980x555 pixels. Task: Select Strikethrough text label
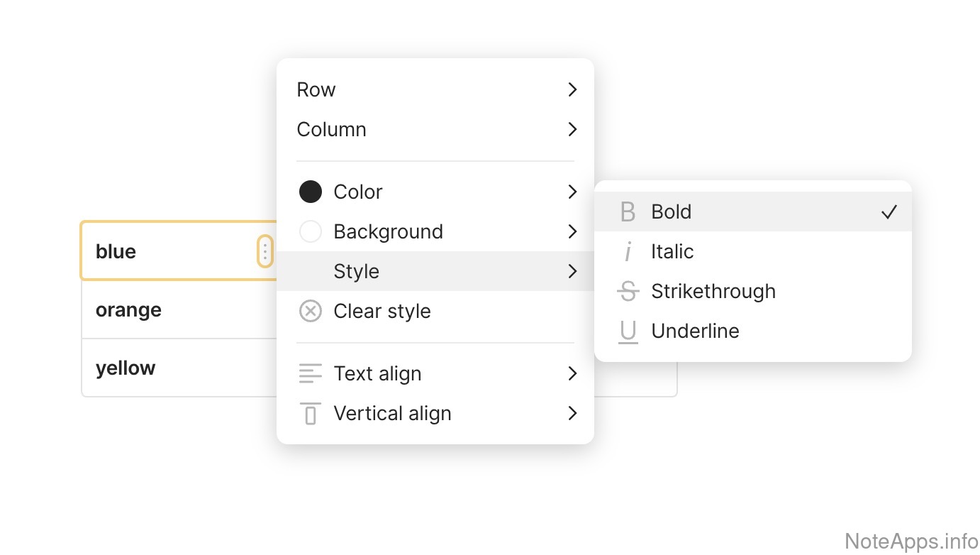(713, 292)
